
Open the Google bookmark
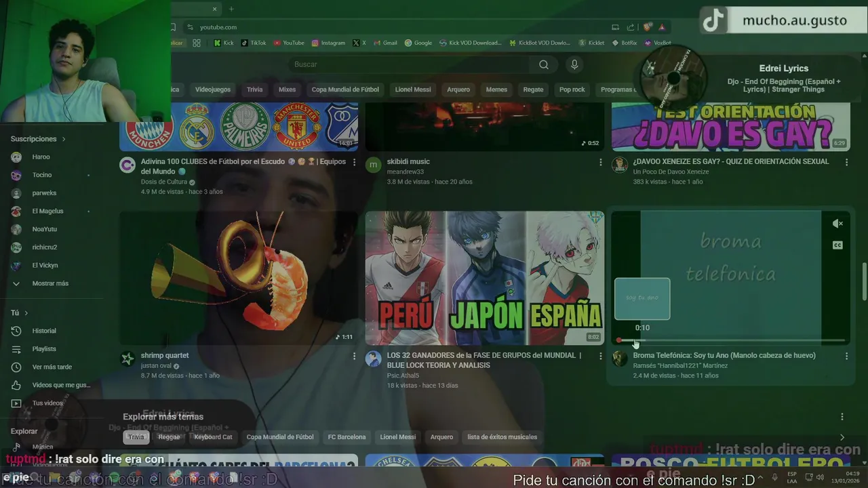point(418,43)
